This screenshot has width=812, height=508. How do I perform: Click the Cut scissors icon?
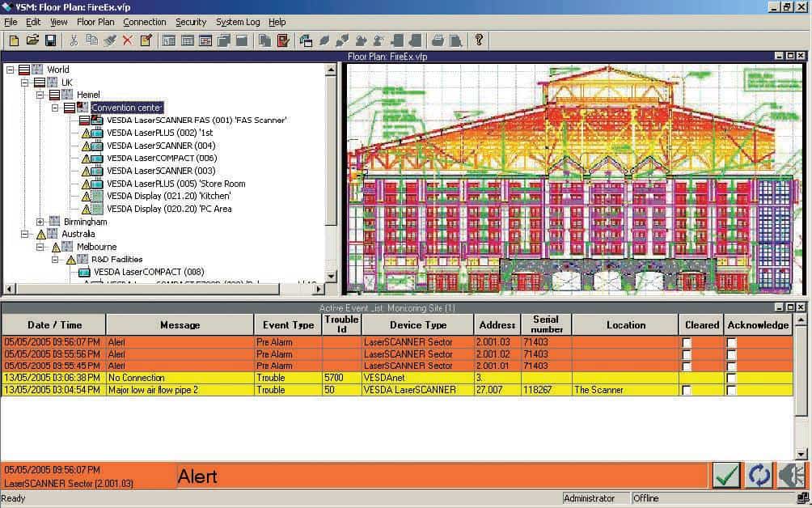[x=74, y=40]
